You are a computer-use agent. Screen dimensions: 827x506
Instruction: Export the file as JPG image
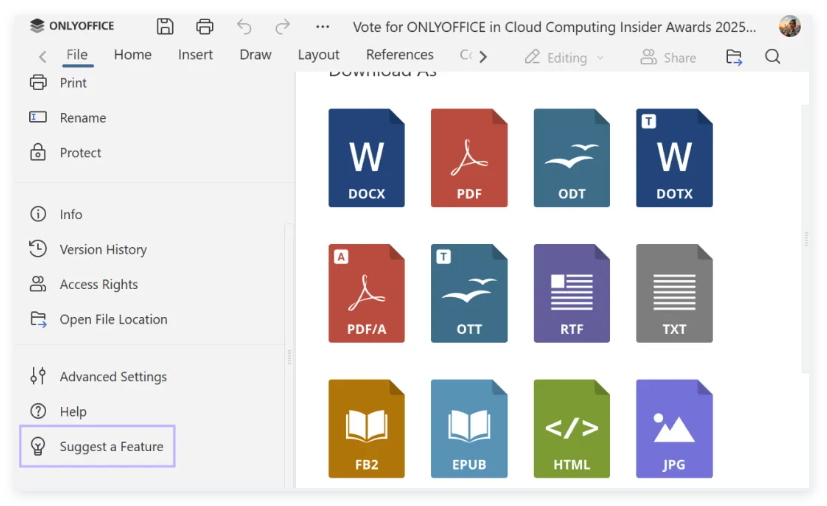click(674, 428)
